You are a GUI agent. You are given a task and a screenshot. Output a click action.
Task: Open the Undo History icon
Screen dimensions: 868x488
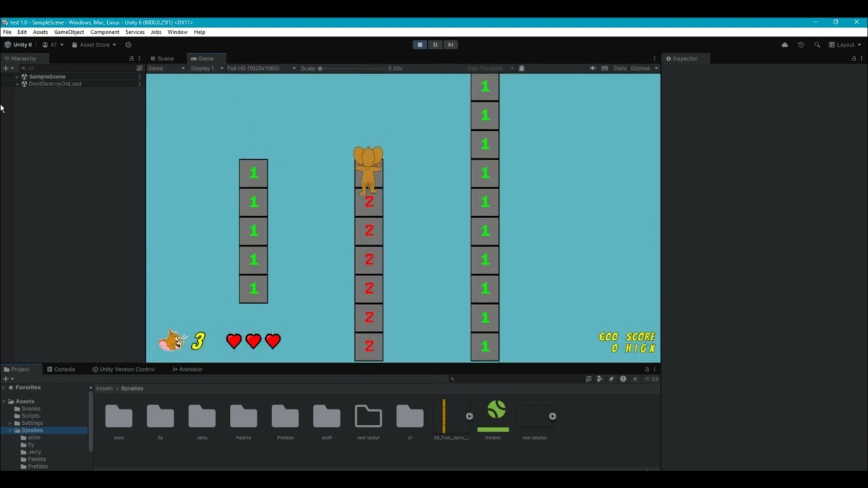pos(801,45)
